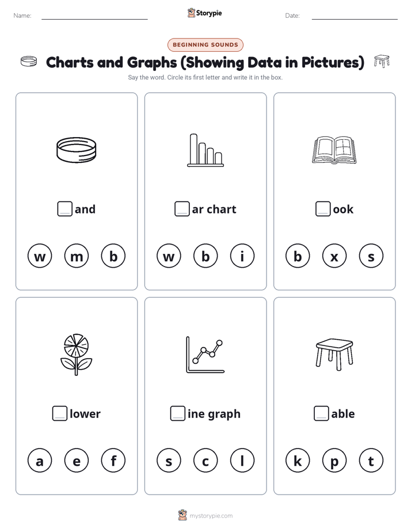
Task: Click the open book illustration
Action: 334,150
